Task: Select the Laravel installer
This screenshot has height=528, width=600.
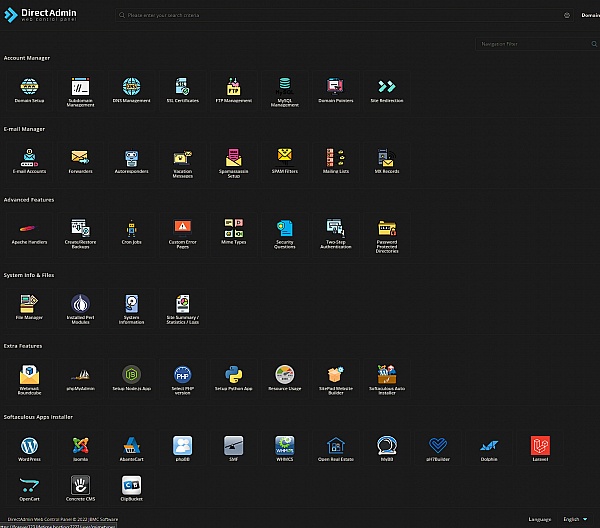Action: (540, 448)
